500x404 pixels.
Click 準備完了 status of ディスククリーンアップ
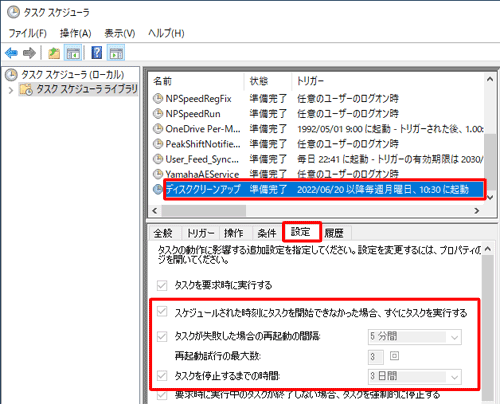coord(268,189)
